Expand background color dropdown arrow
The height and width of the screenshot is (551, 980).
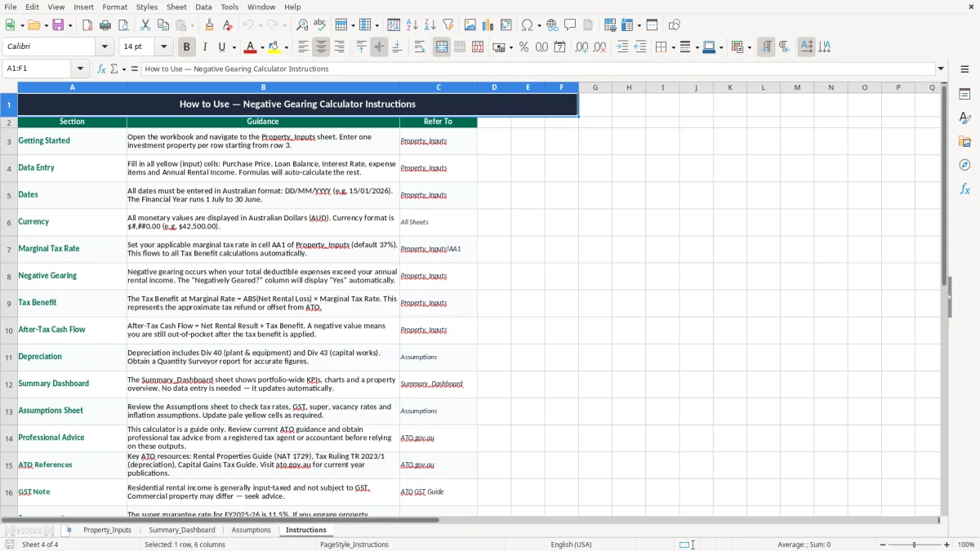point(287,47)
